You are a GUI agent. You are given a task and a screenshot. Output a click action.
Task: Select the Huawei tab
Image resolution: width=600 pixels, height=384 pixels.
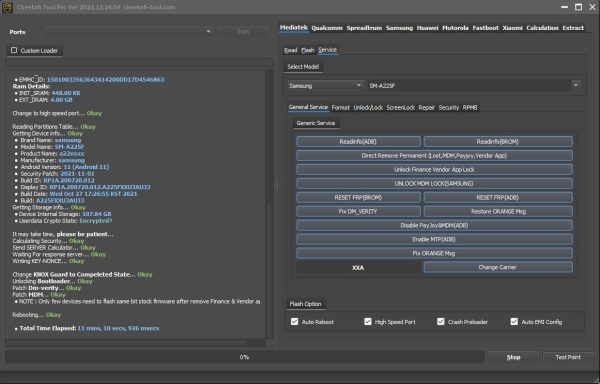[427, 28]
